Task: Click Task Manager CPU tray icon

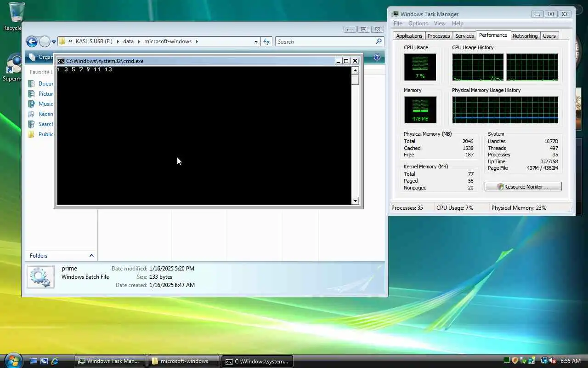Action: pyautogui.click(x=507, y=361)
